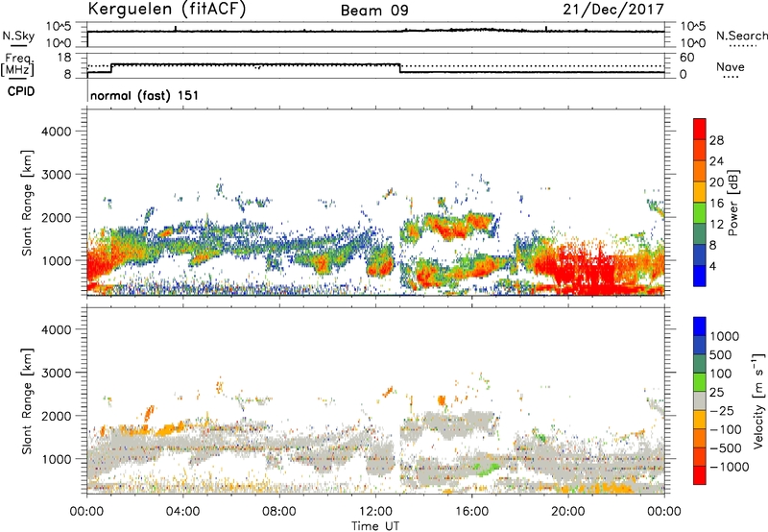The height and width of the screenshot is (532, 768).
Task: Click the 'CPID' label
Action: click(21, 91)
